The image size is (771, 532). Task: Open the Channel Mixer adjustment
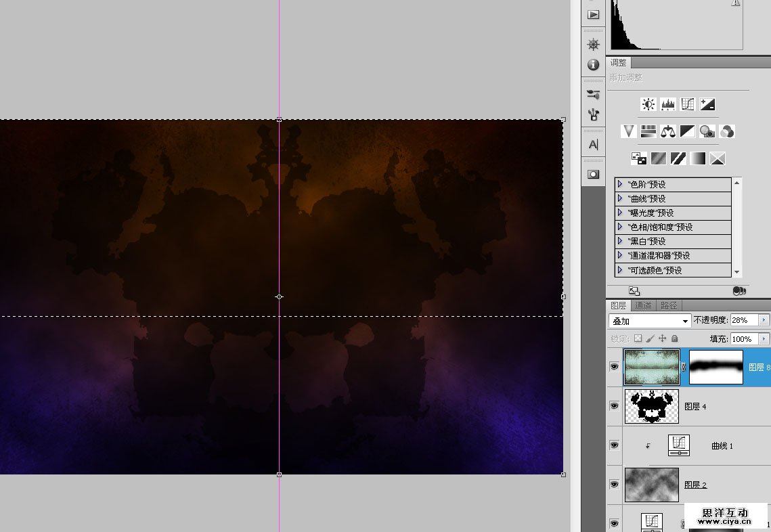click(x=727, y=131)
